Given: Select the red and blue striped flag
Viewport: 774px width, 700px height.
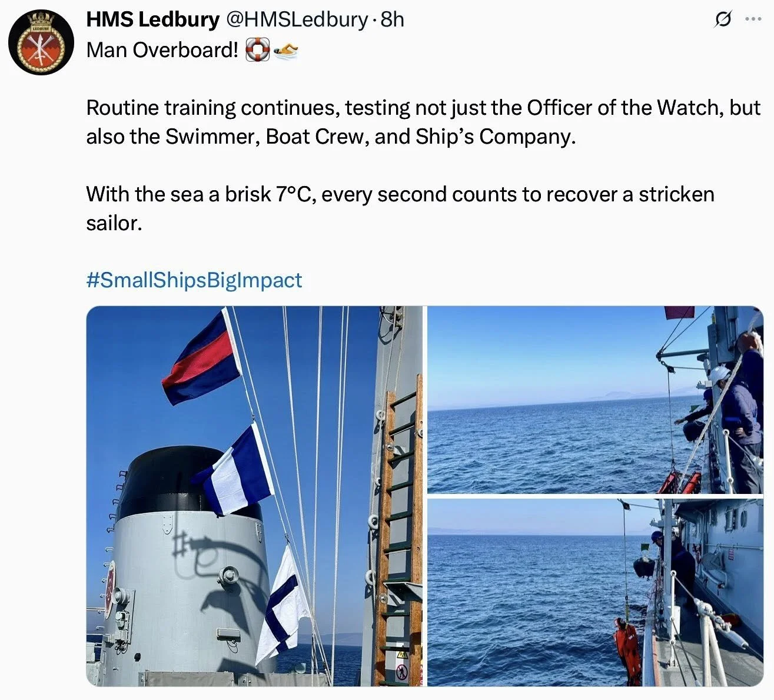Looking at the screenshot, I should pyautogui.click(x=201, y=358).
